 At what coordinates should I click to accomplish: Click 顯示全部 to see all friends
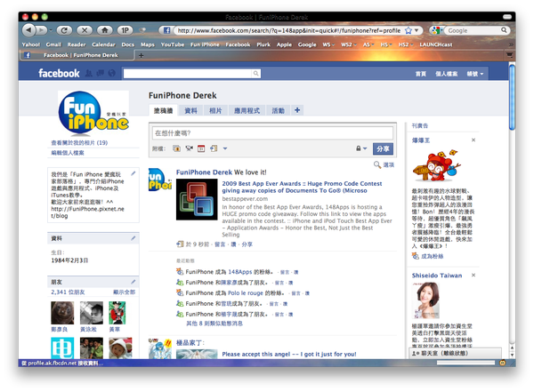pyautogui.click(x=124, y=292)
